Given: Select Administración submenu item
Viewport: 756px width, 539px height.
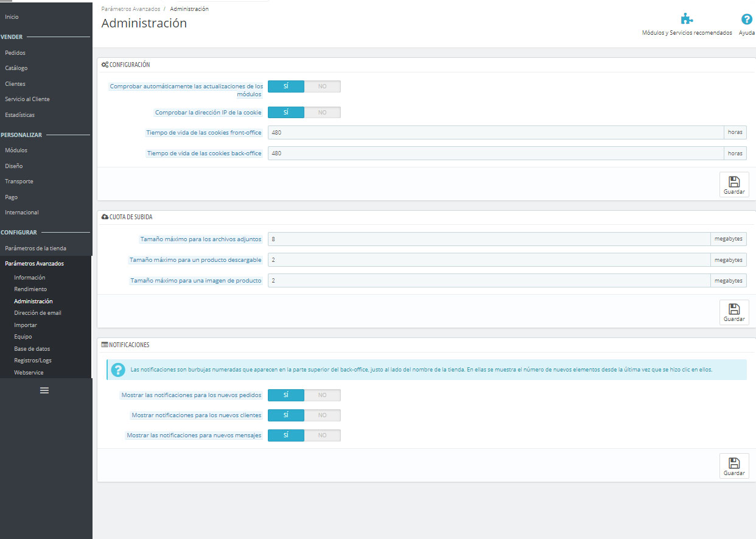Looking at the screenshot, I should [x=33, y=301].
